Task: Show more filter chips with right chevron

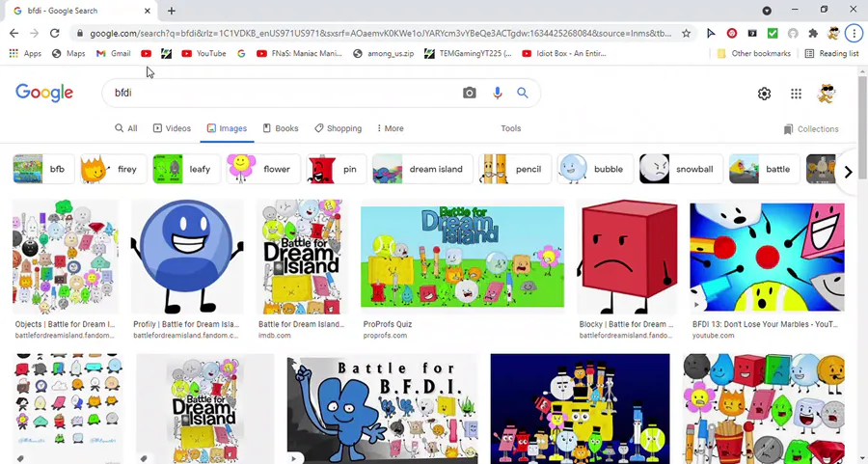Action: (x=848, y=173)
